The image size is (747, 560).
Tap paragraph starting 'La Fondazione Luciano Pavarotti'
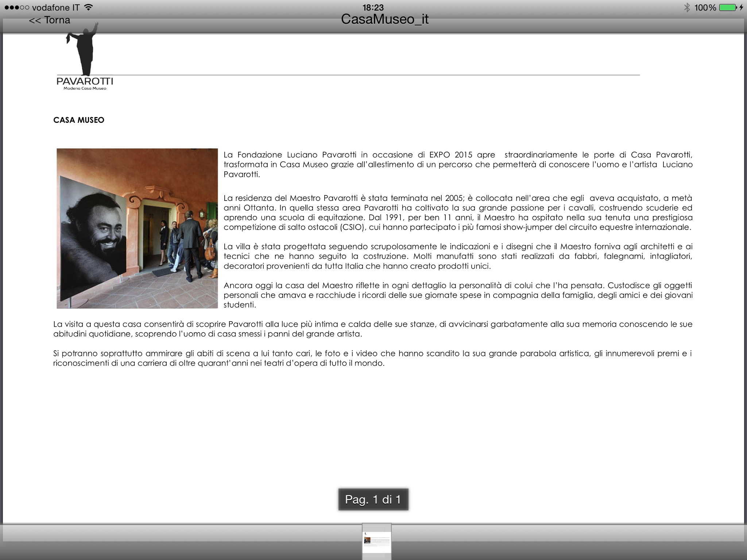(458, 164)
